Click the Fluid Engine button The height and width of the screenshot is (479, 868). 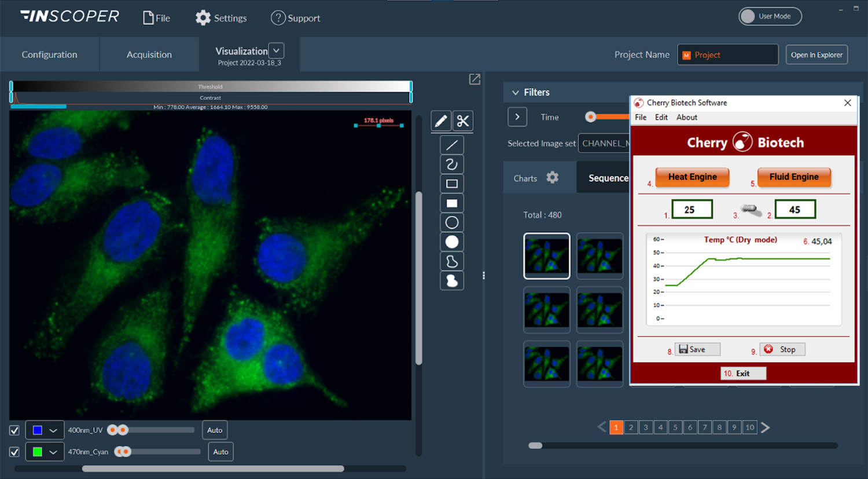(x=794, y=177)
